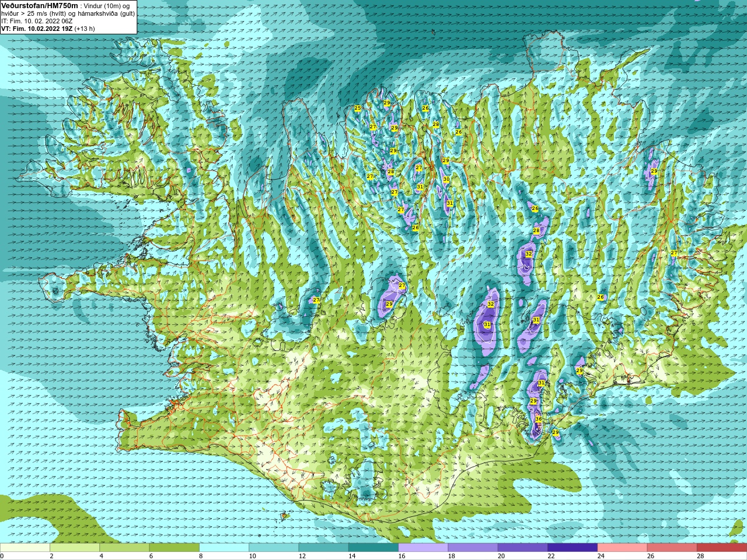Click the color-bar scale value 20
Image resolution: width=747 pixels, height=560 pixels.
[x=501, y=556]
